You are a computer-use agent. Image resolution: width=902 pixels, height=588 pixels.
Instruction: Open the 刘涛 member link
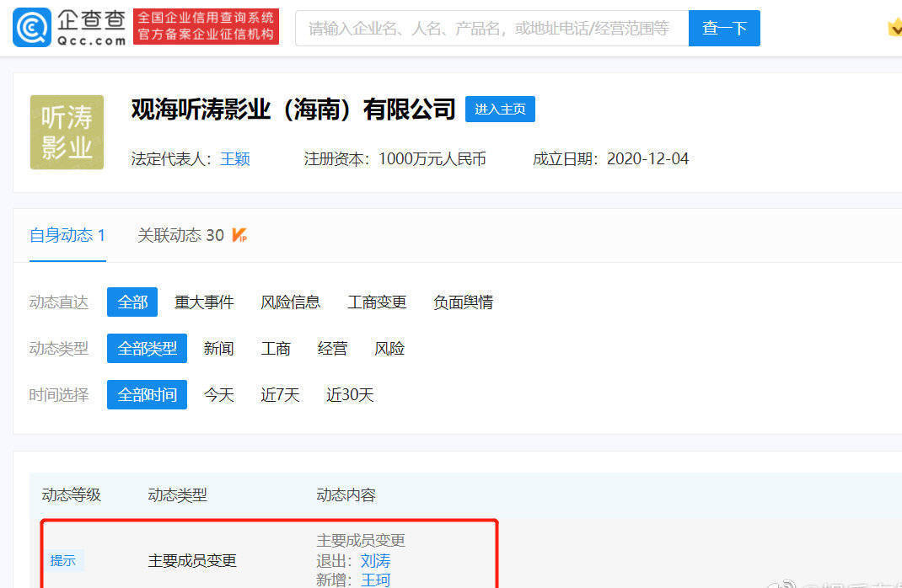(376, 560)
